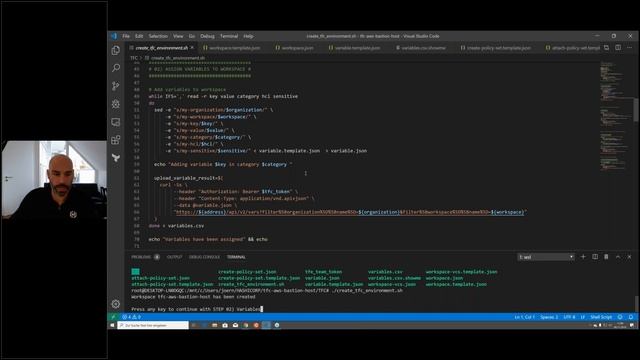
Task: Open more editor actions ellipsis menu
Action: click(x=629, y=48)
